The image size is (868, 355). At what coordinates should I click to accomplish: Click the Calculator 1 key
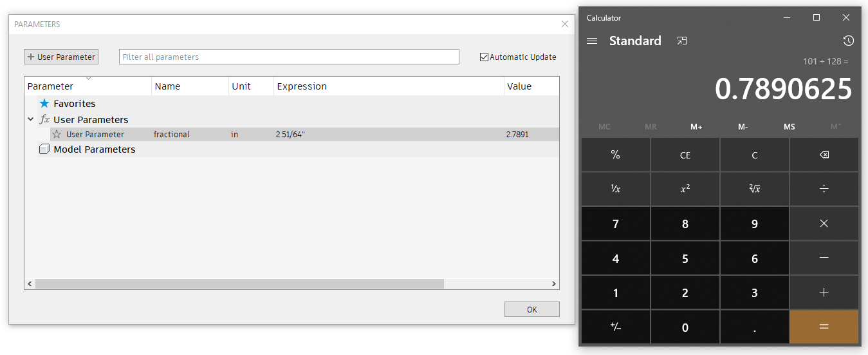click(616, 293)
